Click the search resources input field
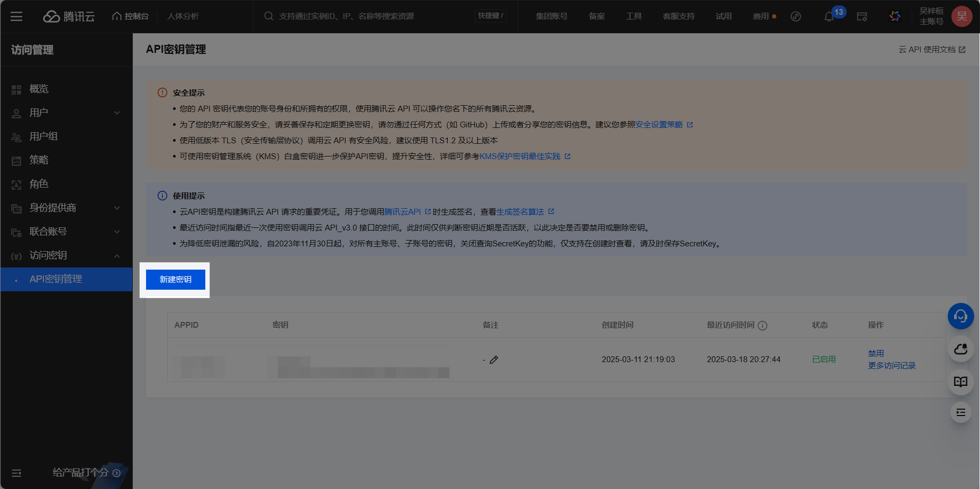This screenshot has width=980, height=489. (x=370, y=16)
